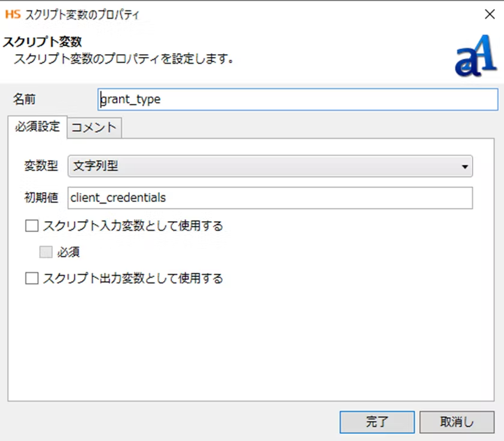Switch to the 必須設定 tab
This screenshot has width=504, height=441.
point(37,127)
